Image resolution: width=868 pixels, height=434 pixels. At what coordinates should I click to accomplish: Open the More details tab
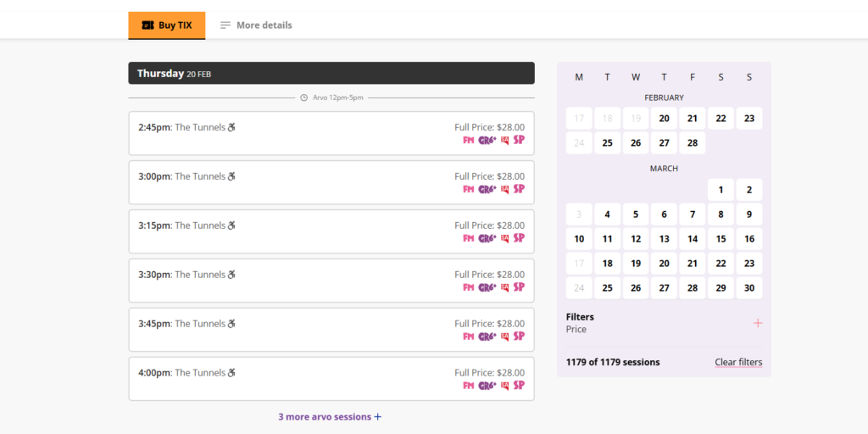pyautogui.click(x=256, y=25)
